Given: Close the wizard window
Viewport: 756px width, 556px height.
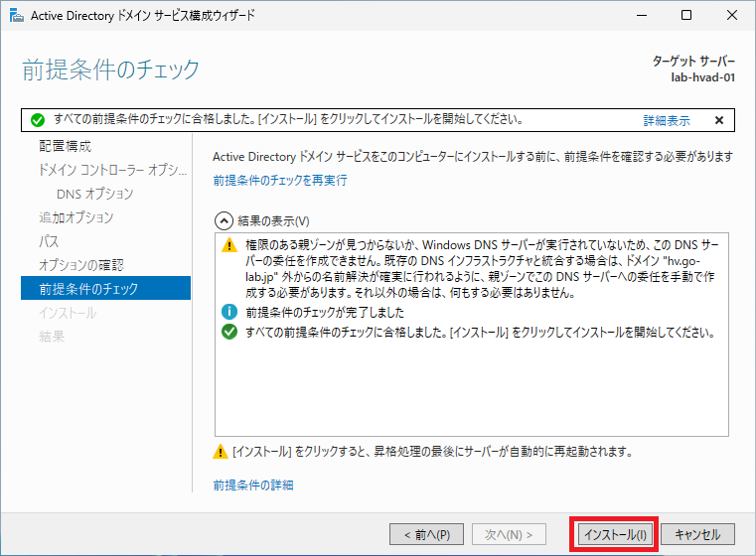Looking at the screenshot, I should coord(732,16).
